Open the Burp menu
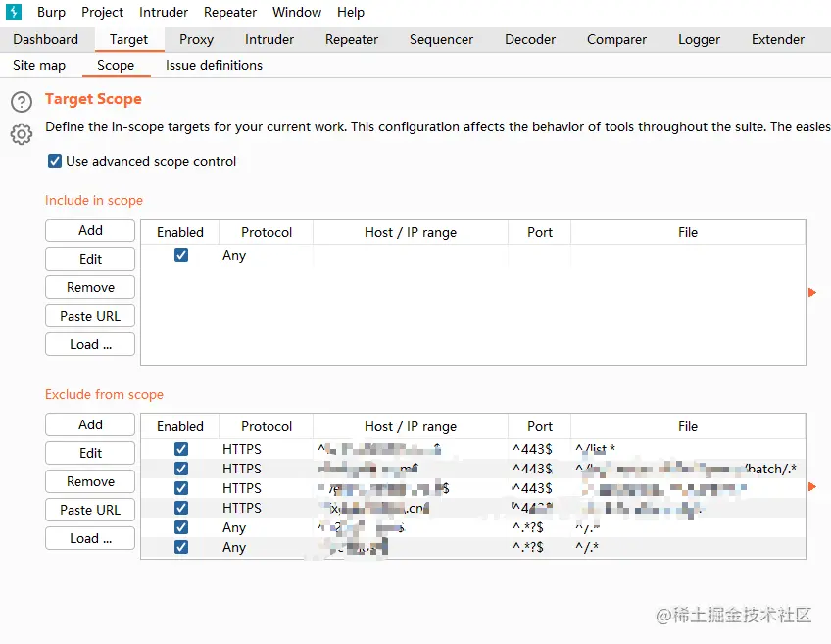The image size is (831, 644). (x=51, y=12)
